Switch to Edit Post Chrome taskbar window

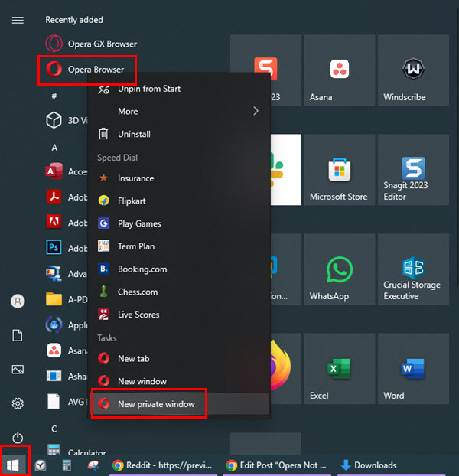click(277, 465)
